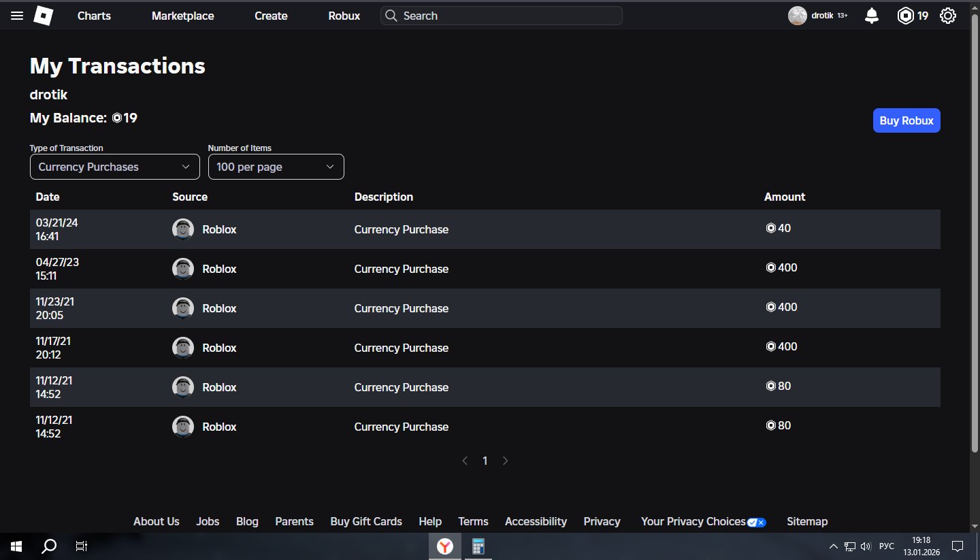
Task: Open the notifications bell
Action: 872,16
